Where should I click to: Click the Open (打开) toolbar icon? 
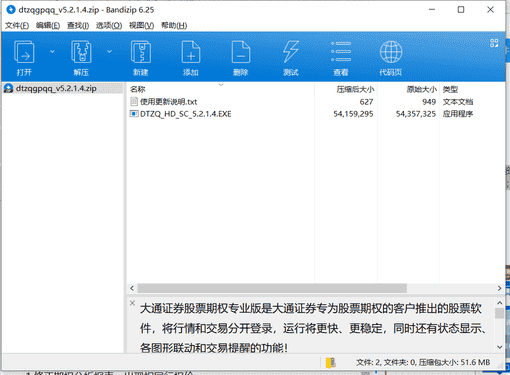(x=24, y=52)
